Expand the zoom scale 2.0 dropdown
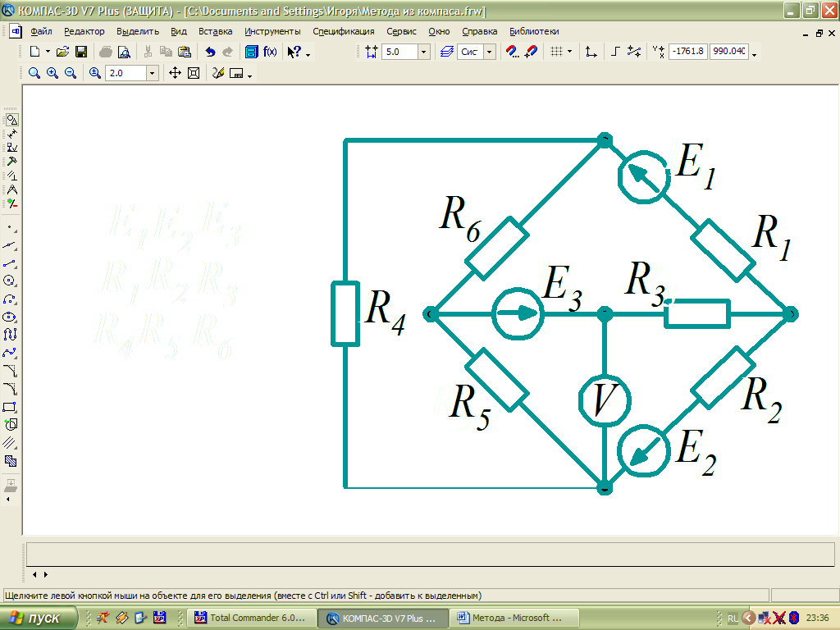The image size is (840, 630). point(152,73)
